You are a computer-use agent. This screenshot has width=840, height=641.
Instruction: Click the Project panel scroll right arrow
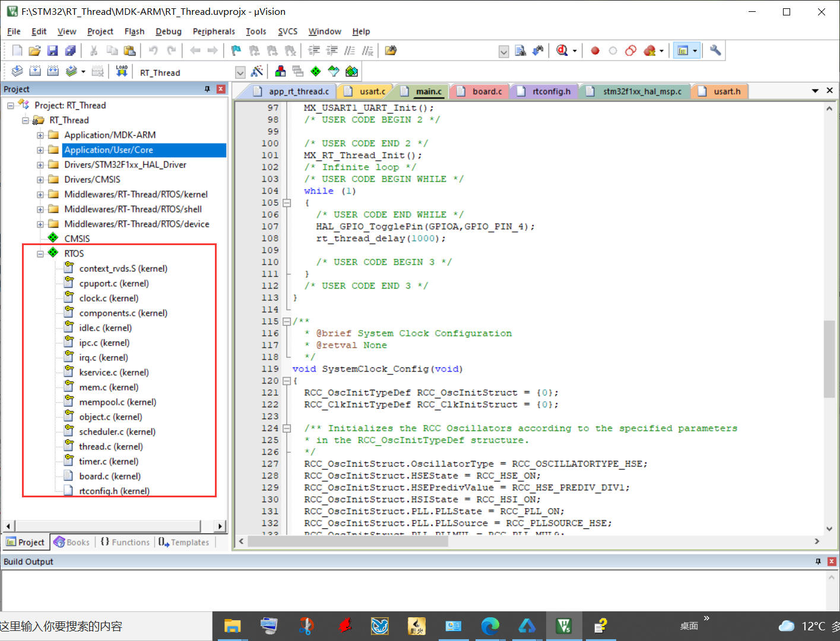(220, 526)
